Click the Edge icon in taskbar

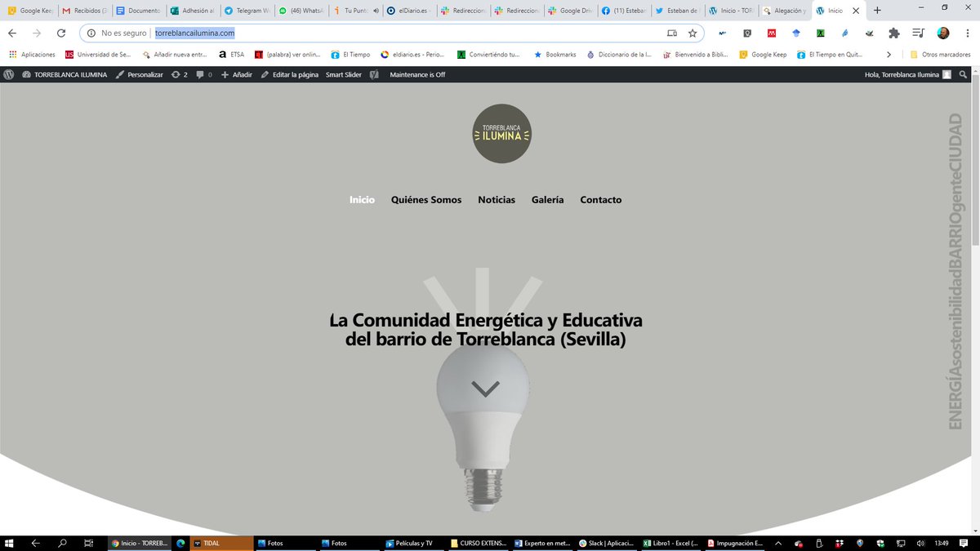point(180,543)
